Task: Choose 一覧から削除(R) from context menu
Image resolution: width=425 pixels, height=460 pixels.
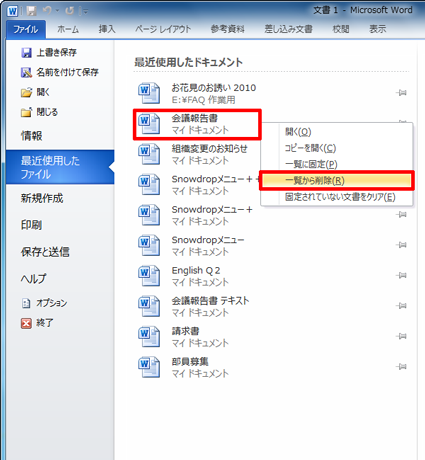Action: [x=337, y=181]
